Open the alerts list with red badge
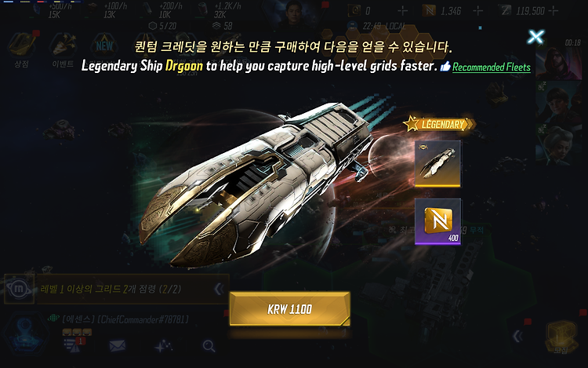 pyautogui.click(x=74, y=345)
